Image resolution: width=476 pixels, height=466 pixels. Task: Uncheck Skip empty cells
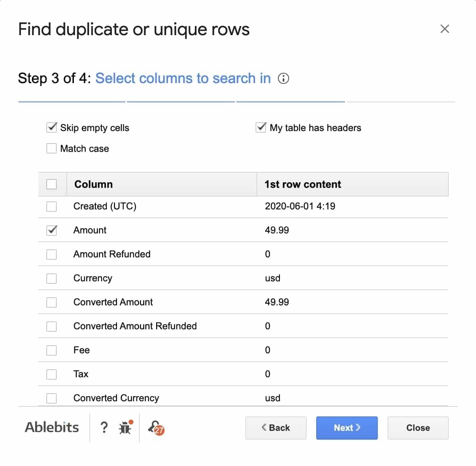click(x=52, y=127)
